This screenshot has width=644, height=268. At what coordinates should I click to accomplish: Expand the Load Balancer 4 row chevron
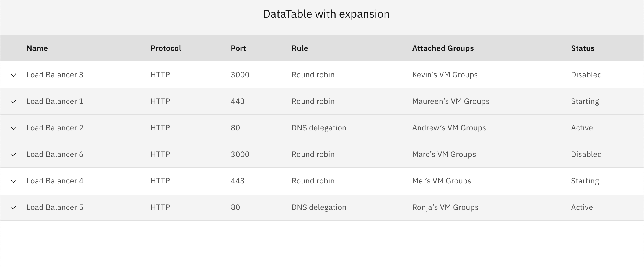pos(13,181)
